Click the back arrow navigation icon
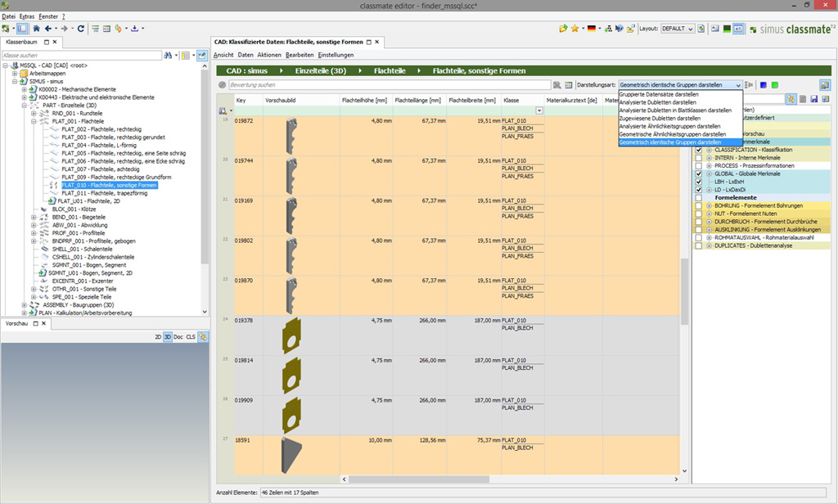Image resolution: width=838 pixels, height=504 pixels. point(48,29)
